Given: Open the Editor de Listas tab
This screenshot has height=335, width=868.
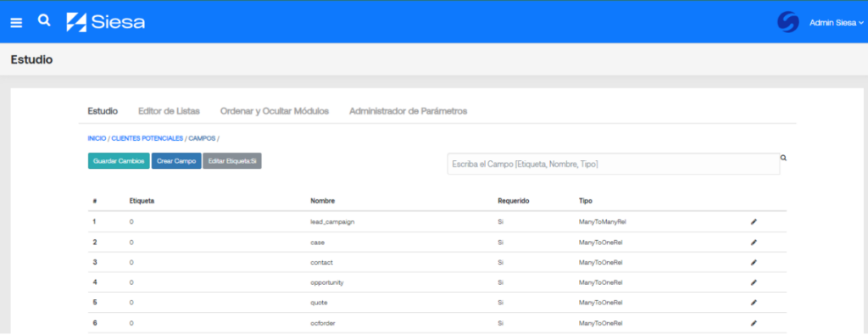Looking at the screenshot, I should [169, 111].
